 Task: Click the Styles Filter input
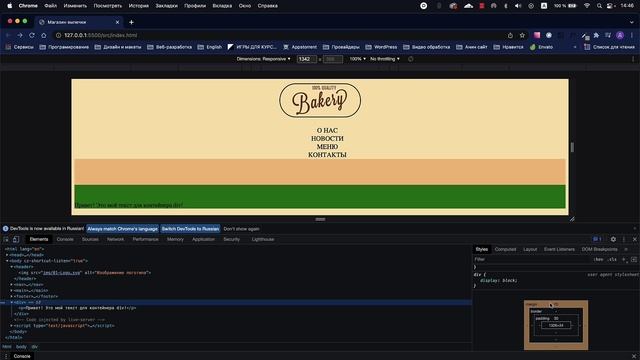(x=531, y=259)
